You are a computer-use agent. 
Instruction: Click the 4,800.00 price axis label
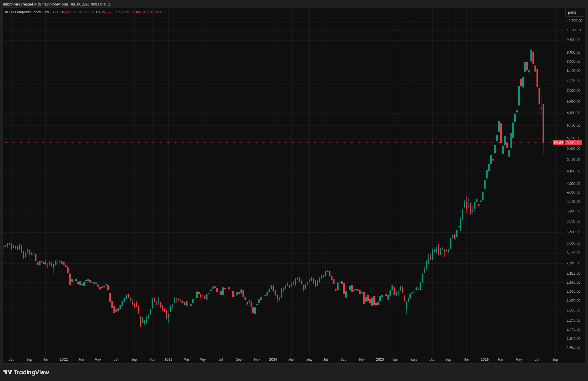click(574, 171)
